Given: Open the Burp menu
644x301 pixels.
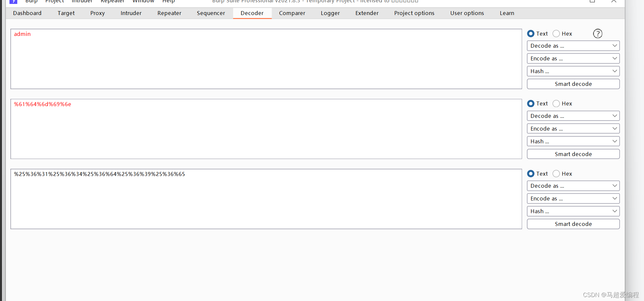Looking at the screenshot, I should (x=31, y=1).
